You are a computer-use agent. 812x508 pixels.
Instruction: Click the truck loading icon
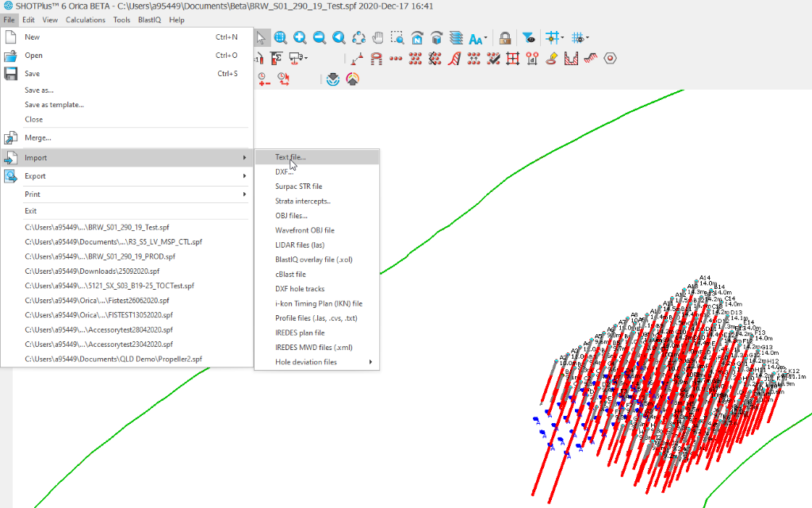coord(296,58)
